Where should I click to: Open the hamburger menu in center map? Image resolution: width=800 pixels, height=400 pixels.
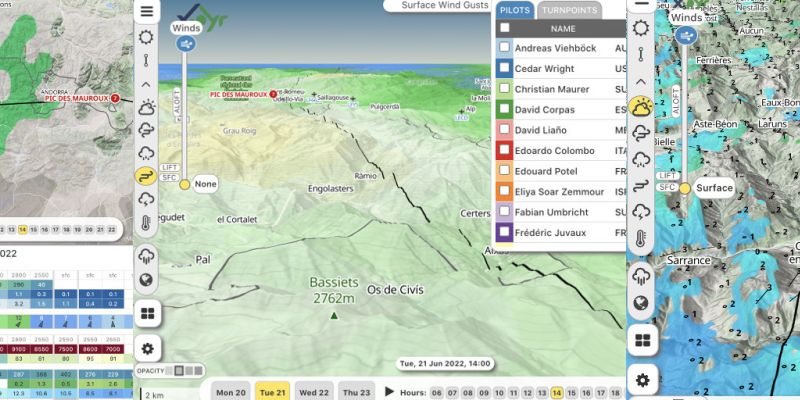point(147,12)
